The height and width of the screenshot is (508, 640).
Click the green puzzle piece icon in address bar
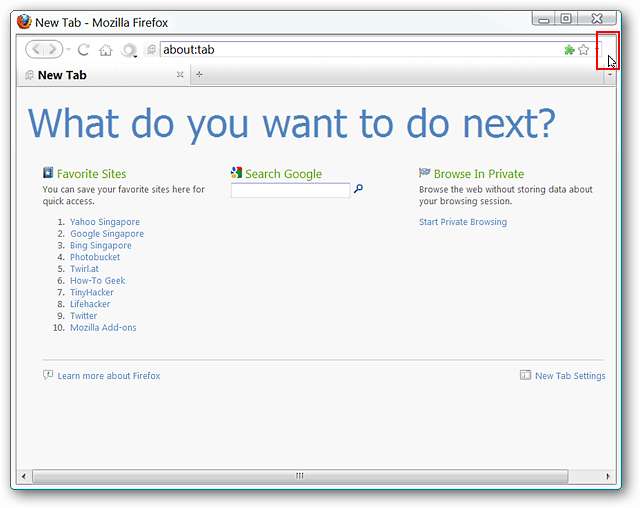(569, 50)
